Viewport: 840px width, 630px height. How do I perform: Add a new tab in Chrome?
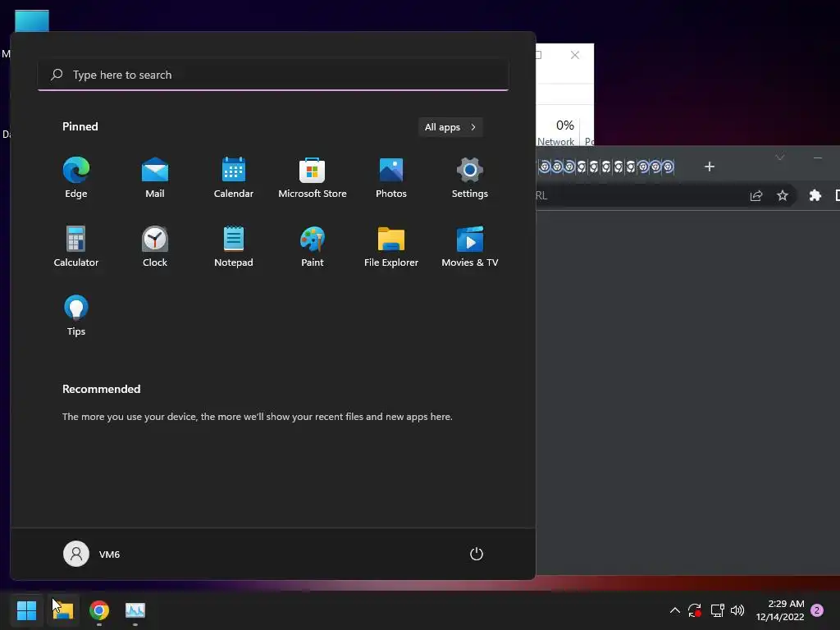pos(710,167)
